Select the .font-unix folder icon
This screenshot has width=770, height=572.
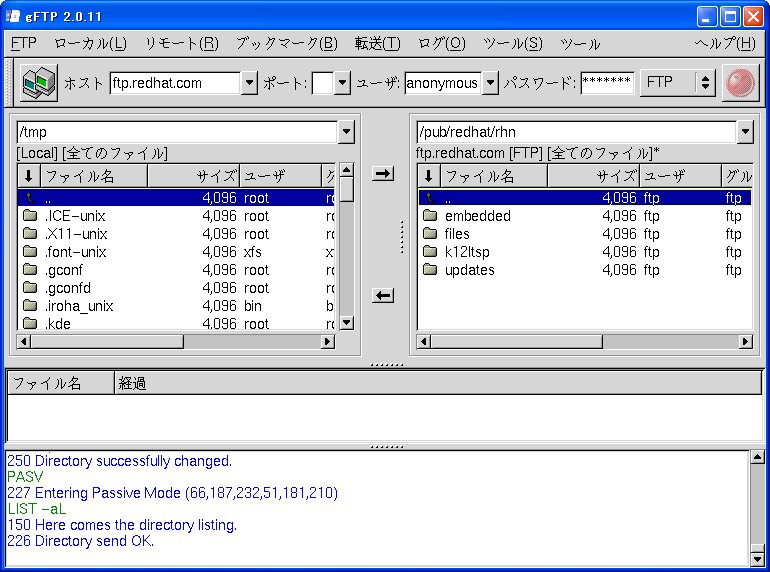[x=30, y=252]
